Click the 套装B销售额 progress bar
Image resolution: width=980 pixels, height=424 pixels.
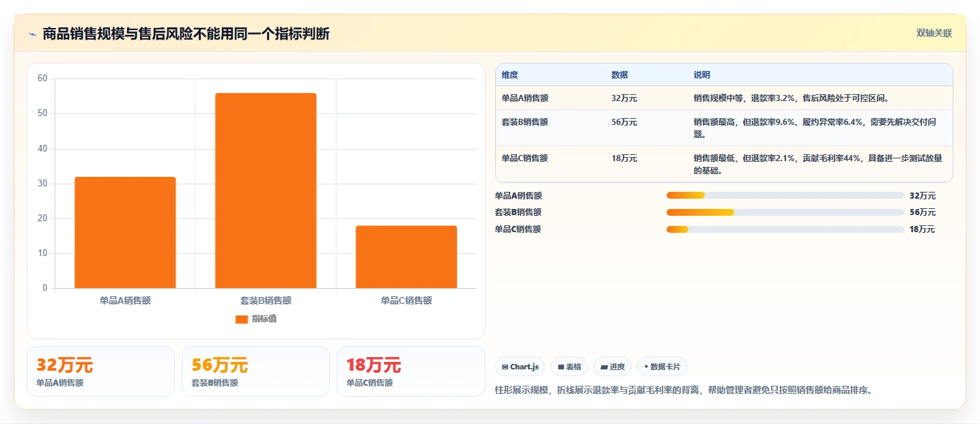tap(785, 212)
